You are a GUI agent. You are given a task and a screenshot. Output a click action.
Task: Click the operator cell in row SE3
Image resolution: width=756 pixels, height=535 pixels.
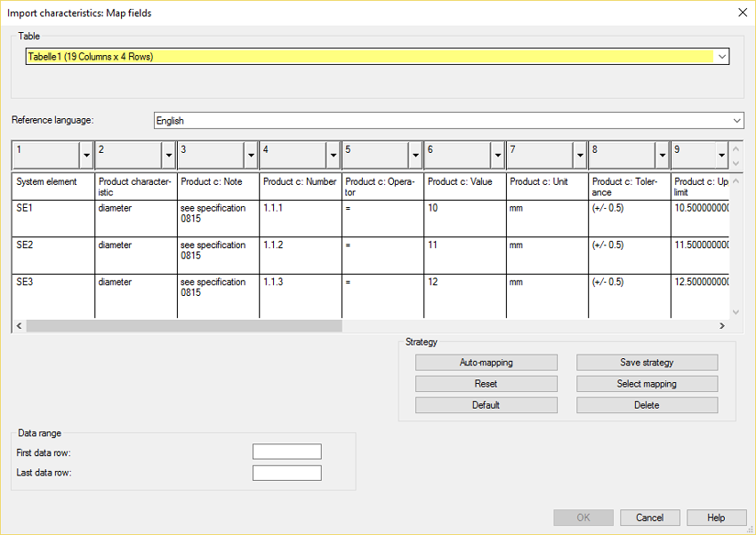click(382, 296)
